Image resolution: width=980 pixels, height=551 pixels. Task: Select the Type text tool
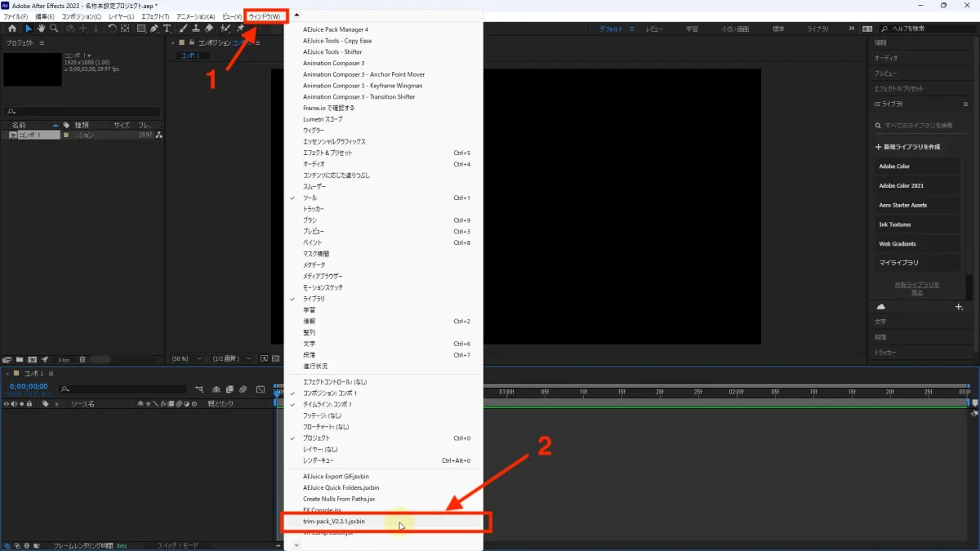166,29
